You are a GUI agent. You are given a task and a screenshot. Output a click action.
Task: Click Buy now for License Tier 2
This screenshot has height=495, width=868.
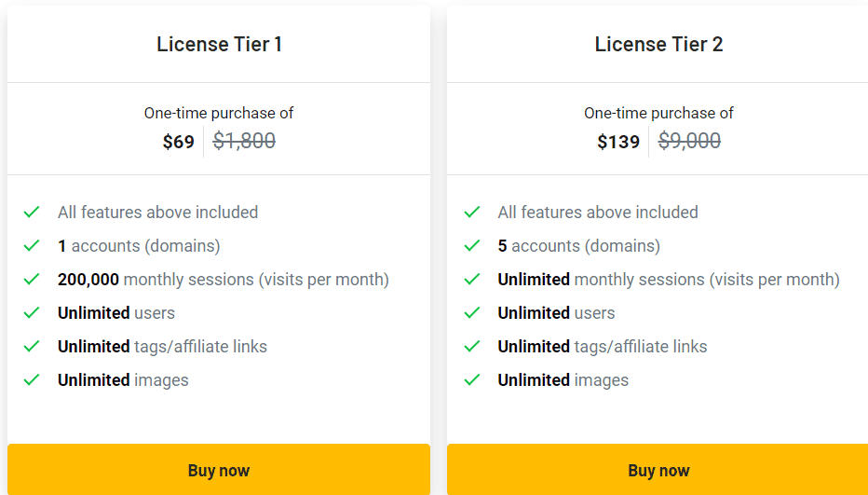[658, 470]
